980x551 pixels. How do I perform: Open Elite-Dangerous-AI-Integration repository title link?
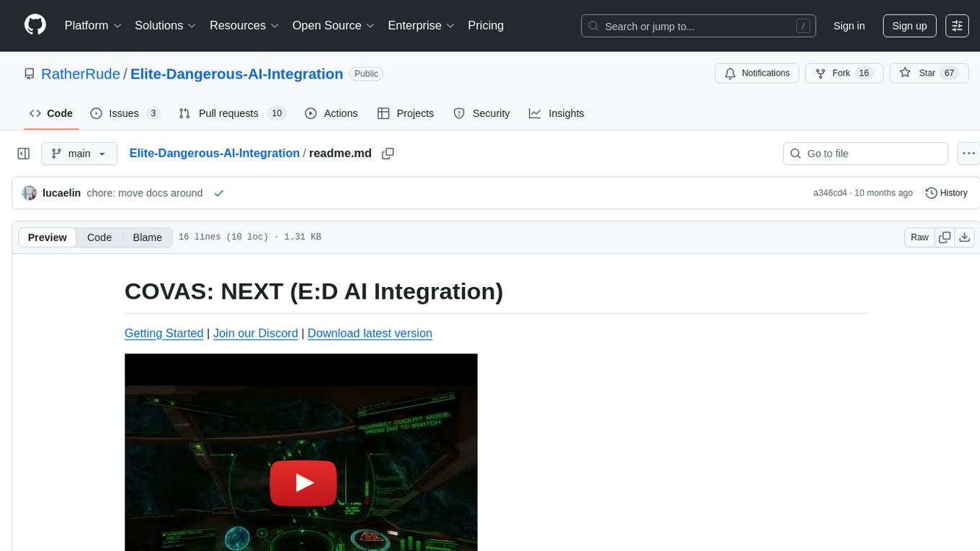click(x=236, y=74)
